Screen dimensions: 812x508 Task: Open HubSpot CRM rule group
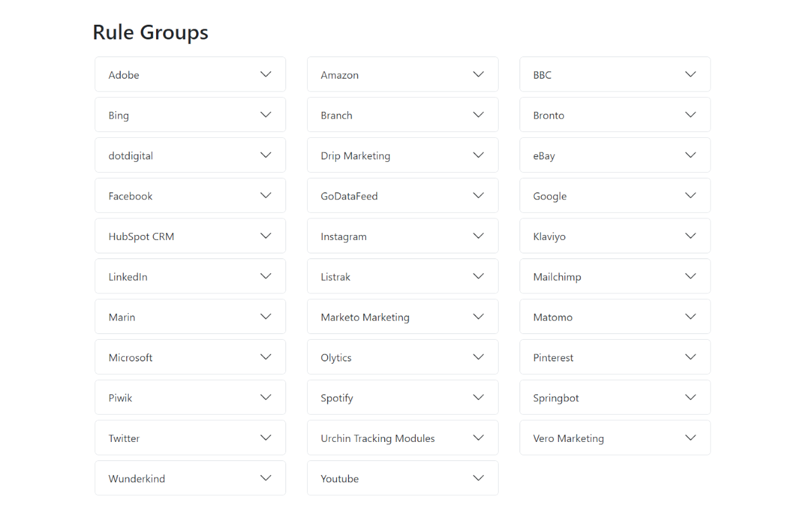pyautogui.click(x=266, y=236)
